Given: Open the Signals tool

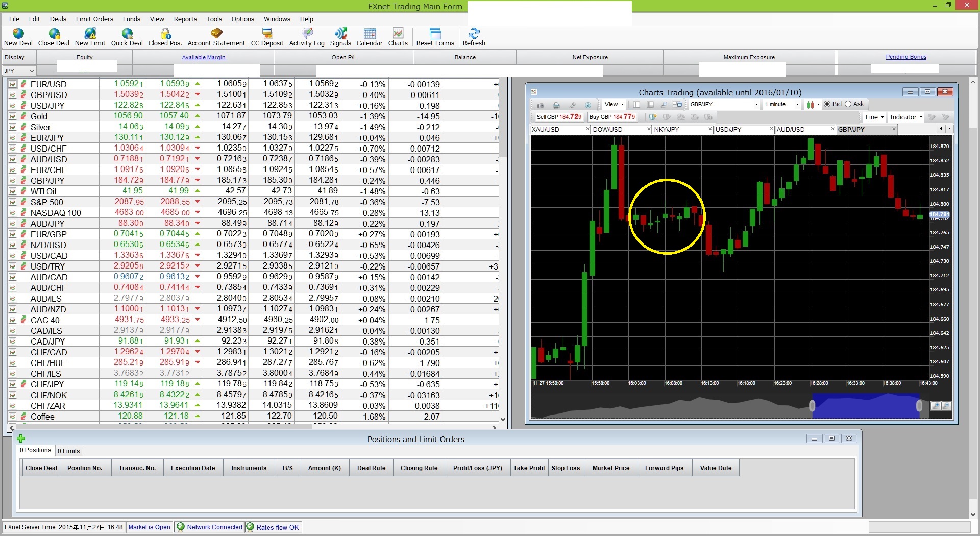Looking at the screenshot, I should pyautogui.click(x=340, y=37).
